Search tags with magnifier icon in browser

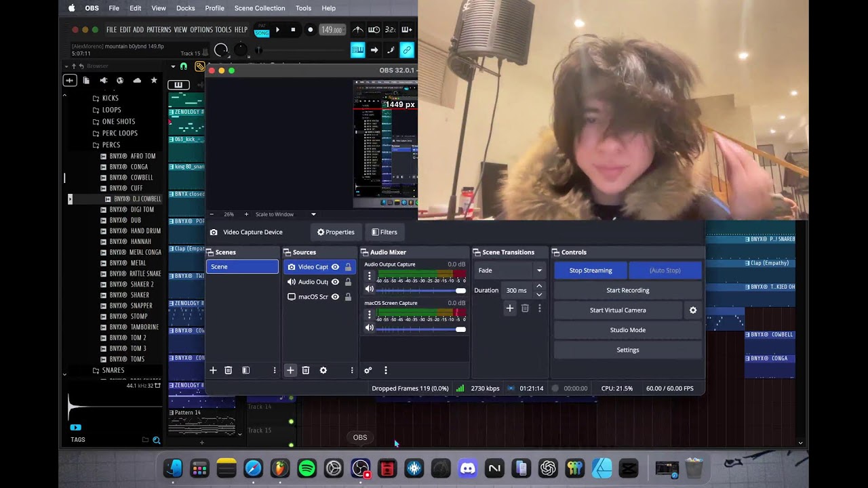pos(157,440)
